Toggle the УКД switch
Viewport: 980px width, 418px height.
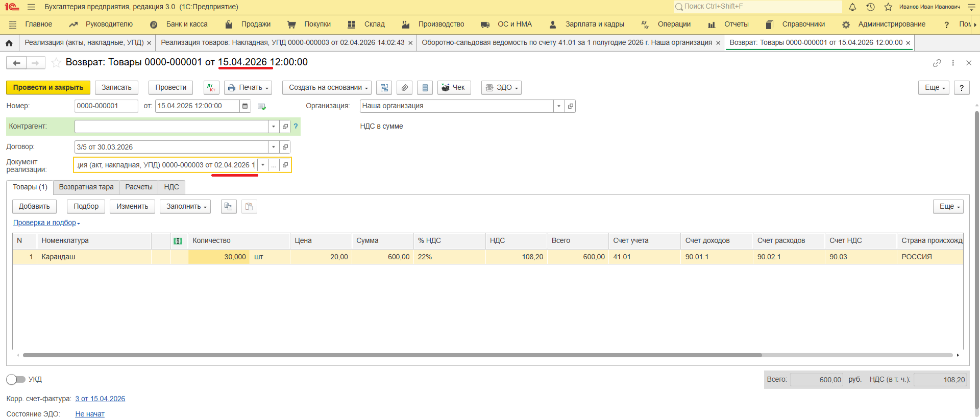click(16, 379)
